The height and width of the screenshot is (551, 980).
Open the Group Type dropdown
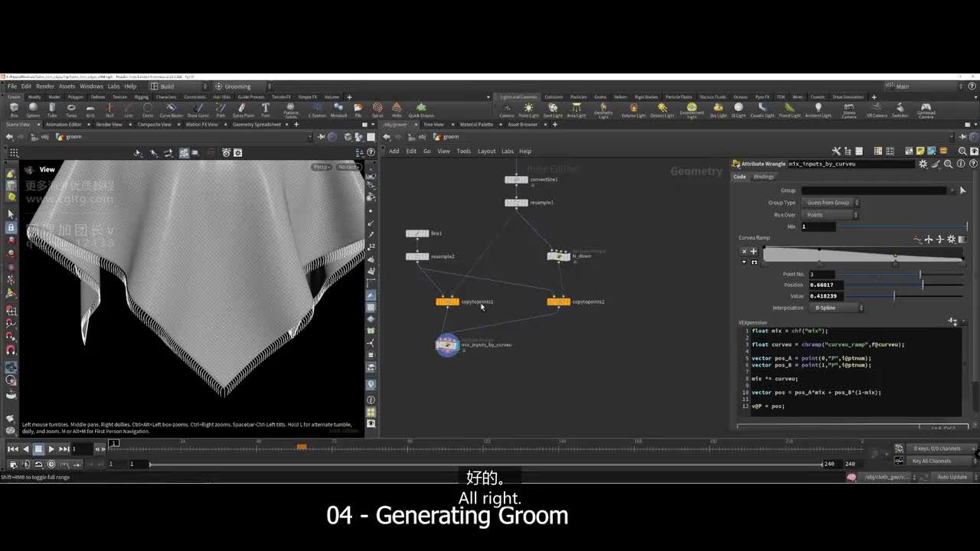pyautogui.click(x=830, y=203)
